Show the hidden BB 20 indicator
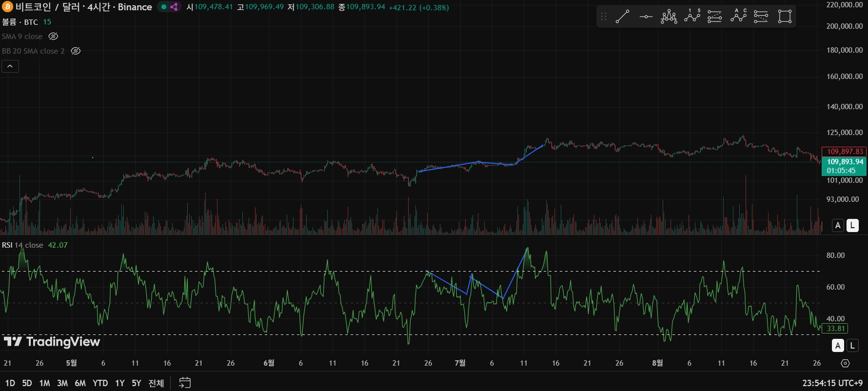This screenshot has width=868, height=391. pos(76,51)
